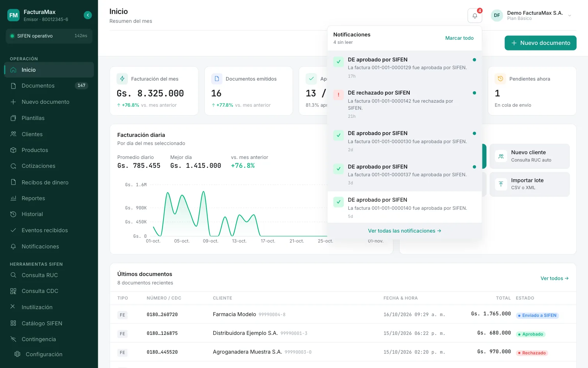Viewport: 588px width, 368px height.
Task: Click Marcar todo link
Action: click(459, 38)
